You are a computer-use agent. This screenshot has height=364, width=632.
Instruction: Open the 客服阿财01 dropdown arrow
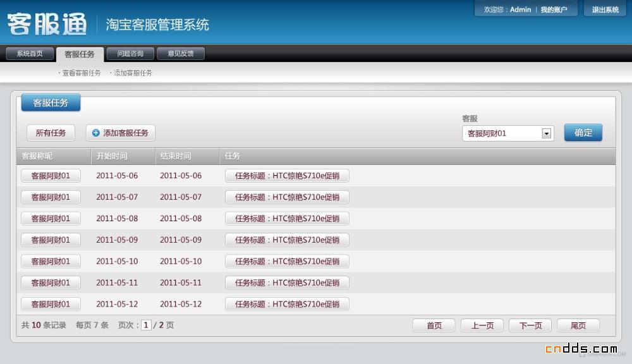[546, 133]
